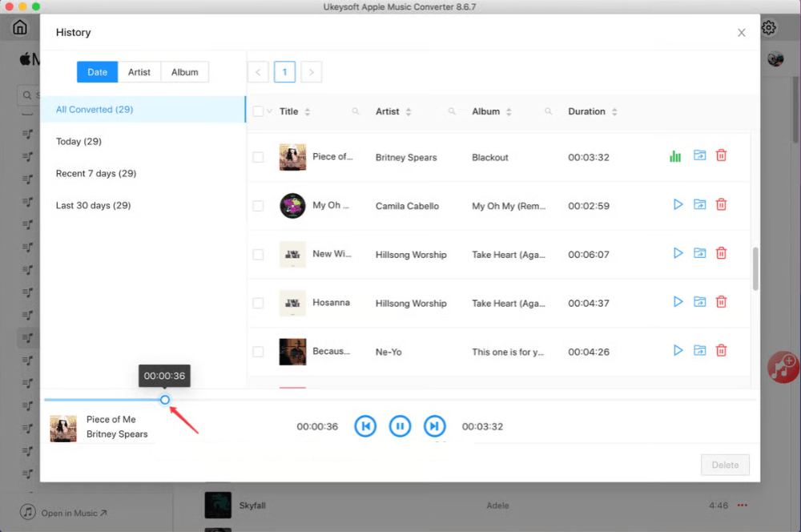This screenshot has width=801, height=532.
Task: Play the My Oh My track
Action: tap(678, 204)
